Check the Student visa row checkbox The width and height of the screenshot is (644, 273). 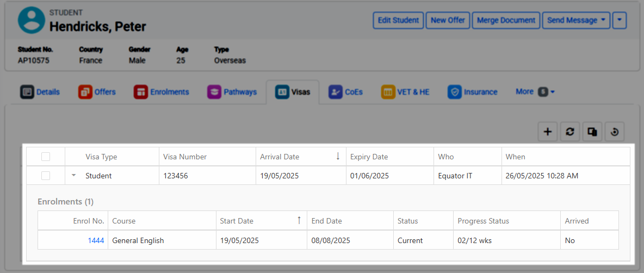(46, 176)
